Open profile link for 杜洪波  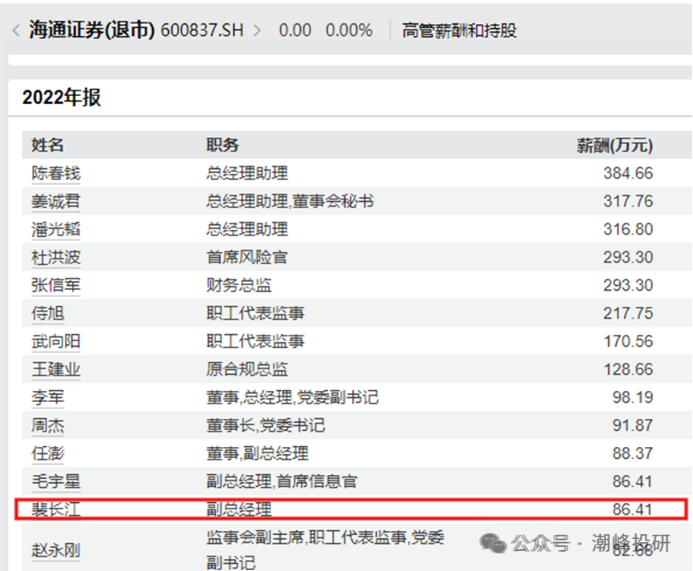click(x=56, y=257)
